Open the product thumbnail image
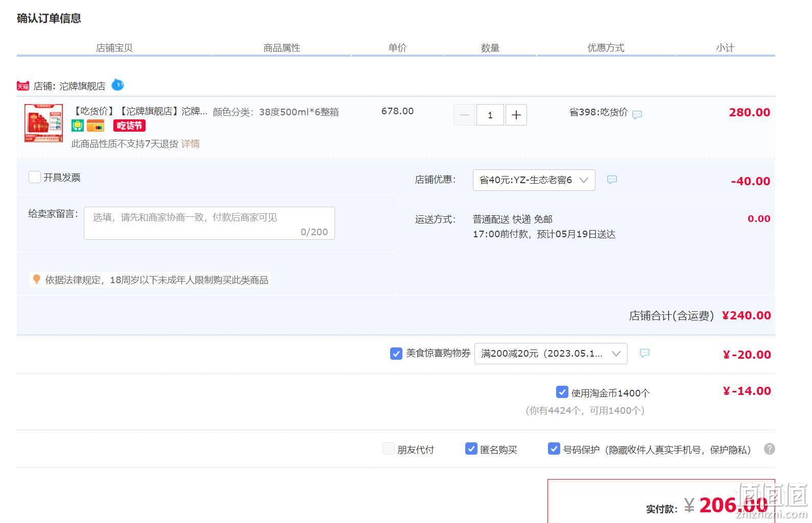 [x=44, y=123]
